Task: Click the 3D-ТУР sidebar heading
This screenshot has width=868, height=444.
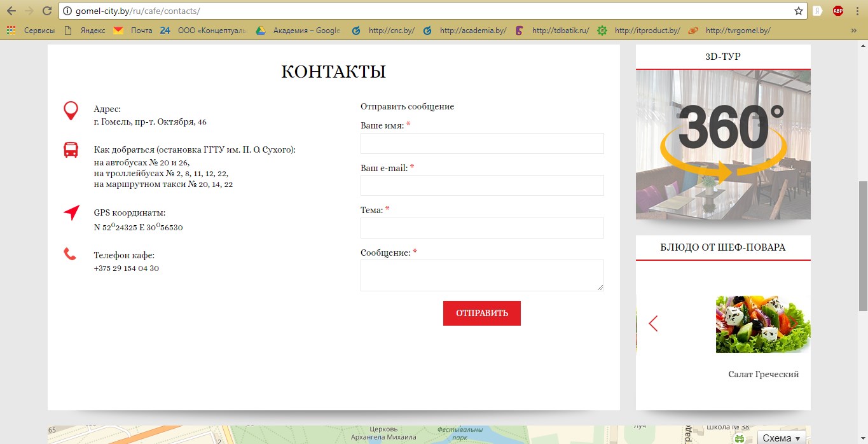Action: pyautogui.click(x=723, y=57)
